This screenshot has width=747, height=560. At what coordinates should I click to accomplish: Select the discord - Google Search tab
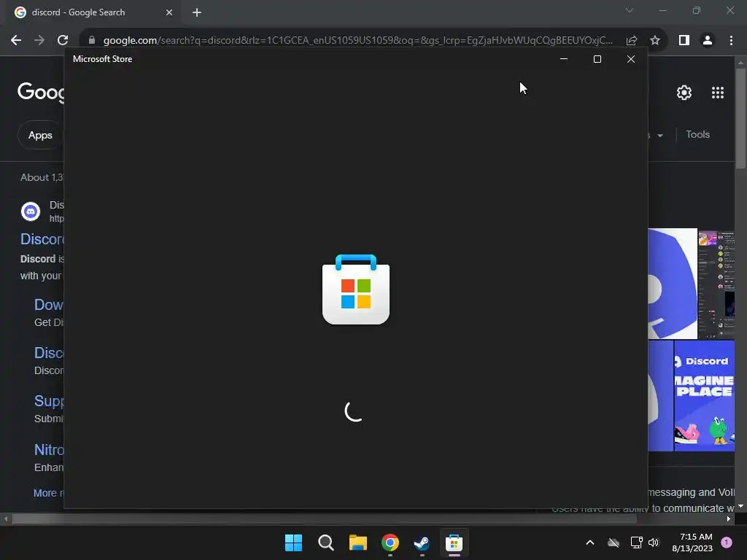click(x=93, y=12)
